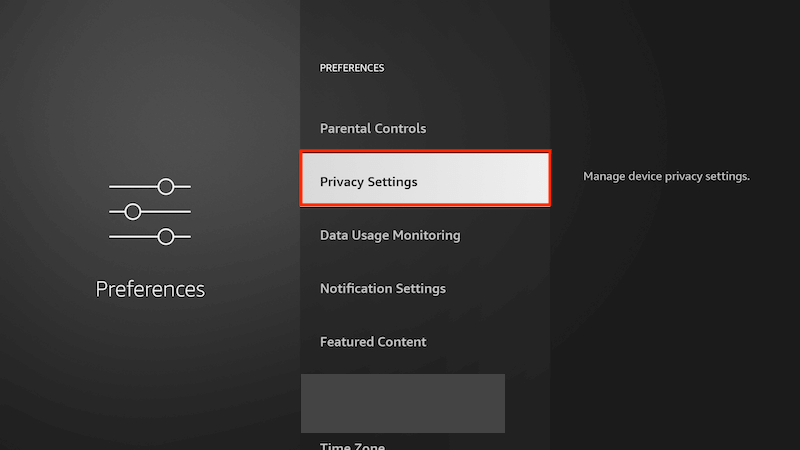
Task: Click the middle slider line's right segment
Action: pos(166,212)
